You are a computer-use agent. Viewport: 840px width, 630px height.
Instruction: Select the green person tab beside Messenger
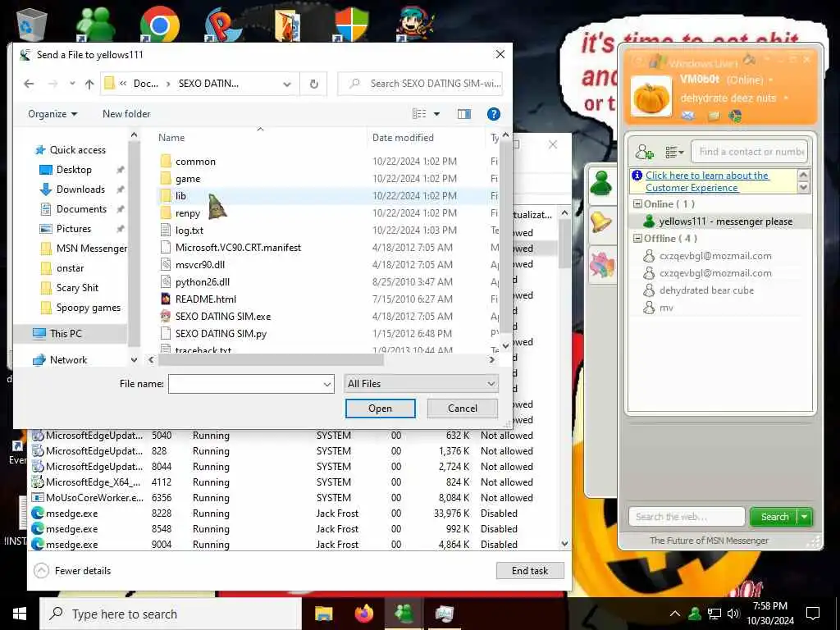click(x=600, y=184)
